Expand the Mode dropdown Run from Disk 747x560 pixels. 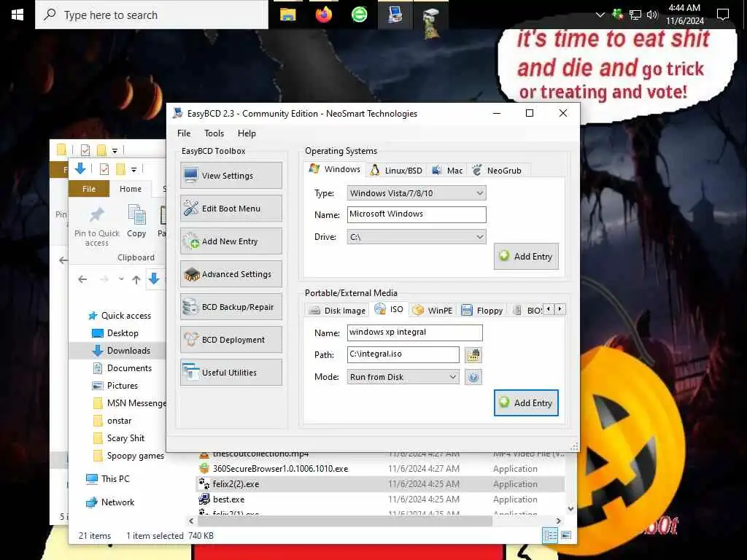[x=403, y=377]
